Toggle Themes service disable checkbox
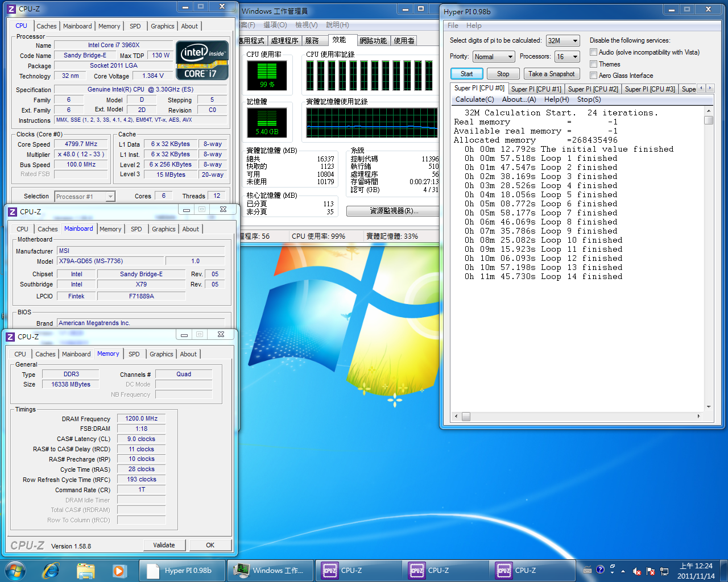 tap(593, 64)
